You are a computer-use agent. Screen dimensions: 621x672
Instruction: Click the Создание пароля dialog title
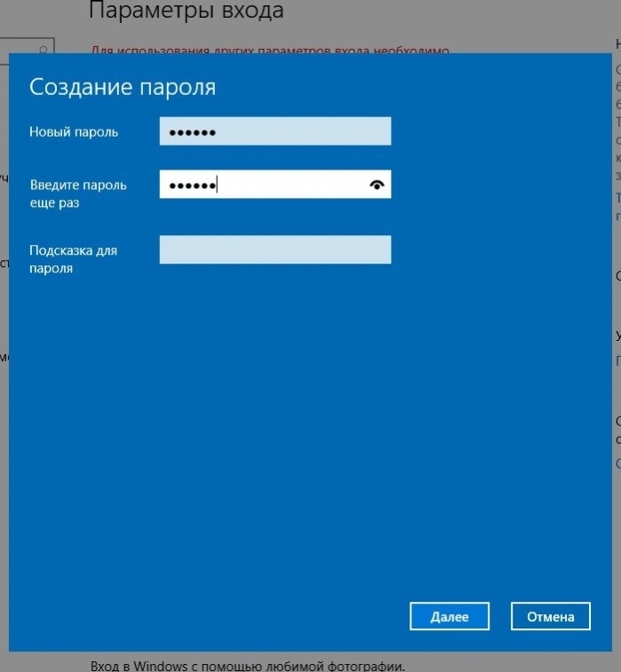(x=123, y=87)
